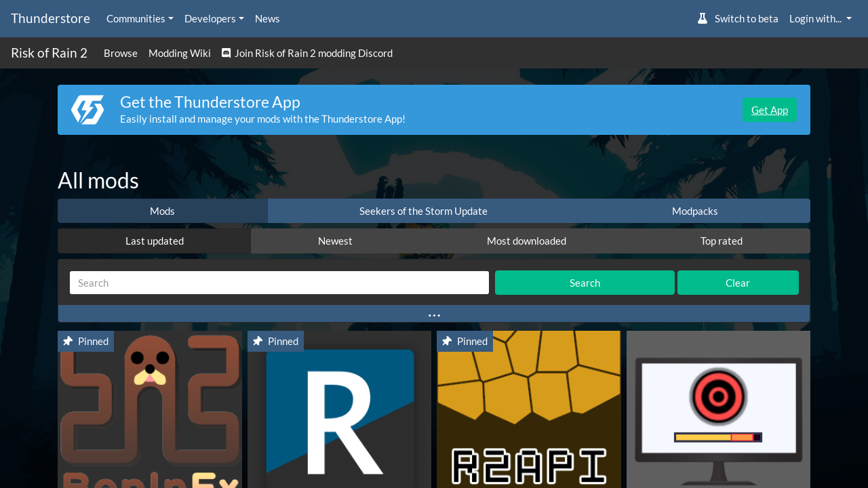Open the Developers dropdown
The height and width of the screenshot is (488, 868).
pos(214,18)
